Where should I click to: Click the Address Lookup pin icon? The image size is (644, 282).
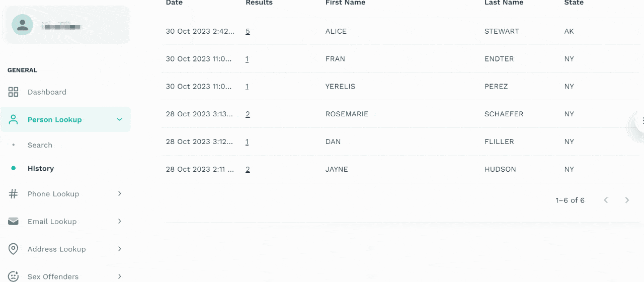[x=13, y=249]
